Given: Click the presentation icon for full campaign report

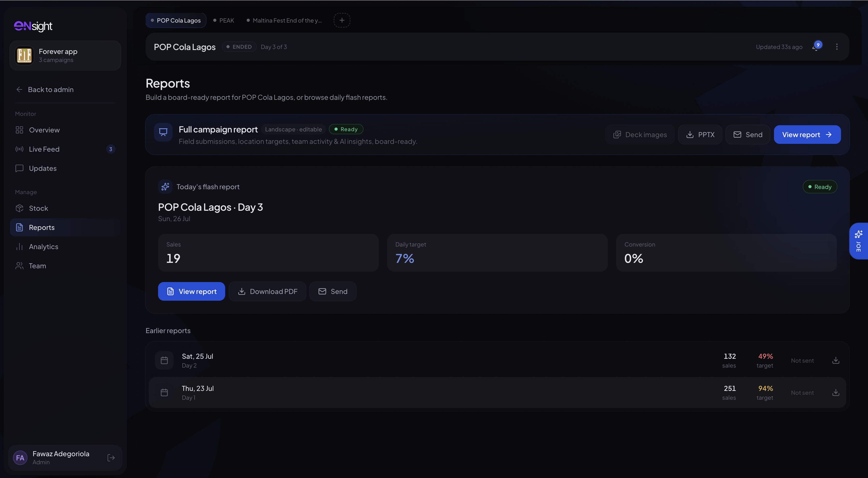Looking at the screenshot, I should coord(163,132).
